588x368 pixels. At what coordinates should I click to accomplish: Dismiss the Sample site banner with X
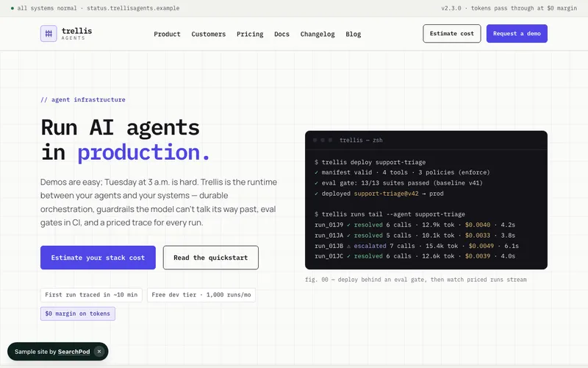(x=99, y=352)
